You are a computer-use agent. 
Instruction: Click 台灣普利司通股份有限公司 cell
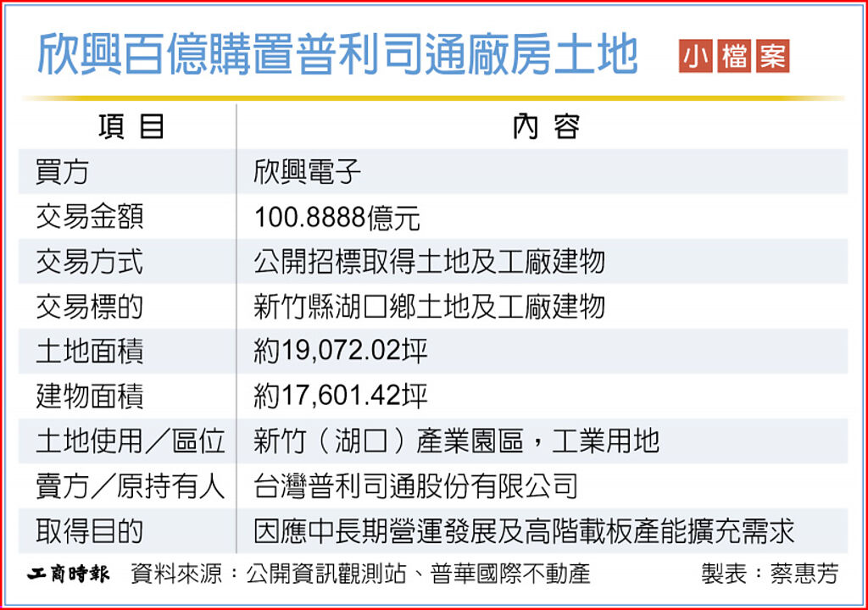(x=416, y=486)
